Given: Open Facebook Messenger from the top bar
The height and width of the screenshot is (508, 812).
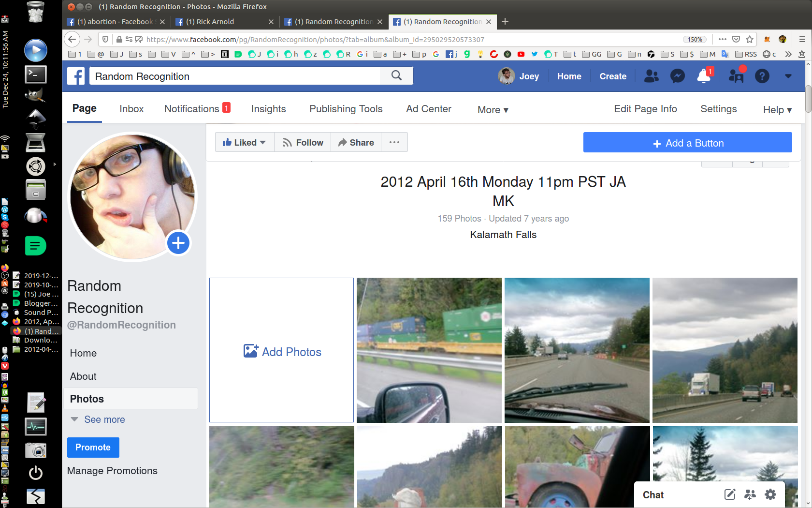Looking at the screenshot, I should [677, 76].
